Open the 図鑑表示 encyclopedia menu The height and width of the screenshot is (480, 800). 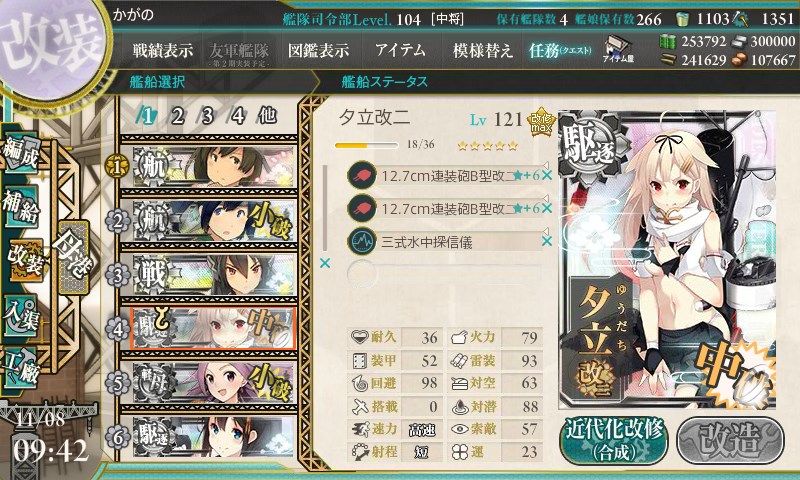(x=319, y=50)
